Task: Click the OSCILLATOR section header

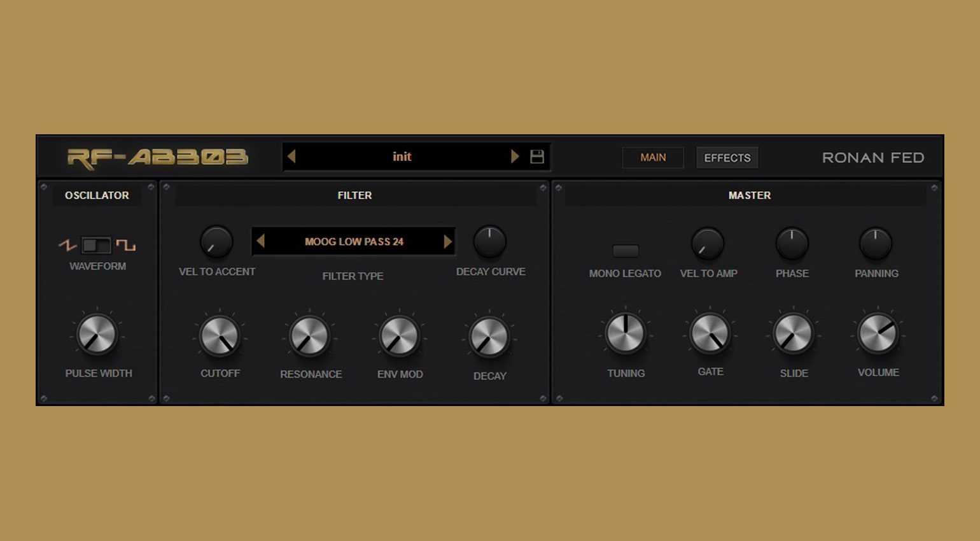Action: click(97, 195)
